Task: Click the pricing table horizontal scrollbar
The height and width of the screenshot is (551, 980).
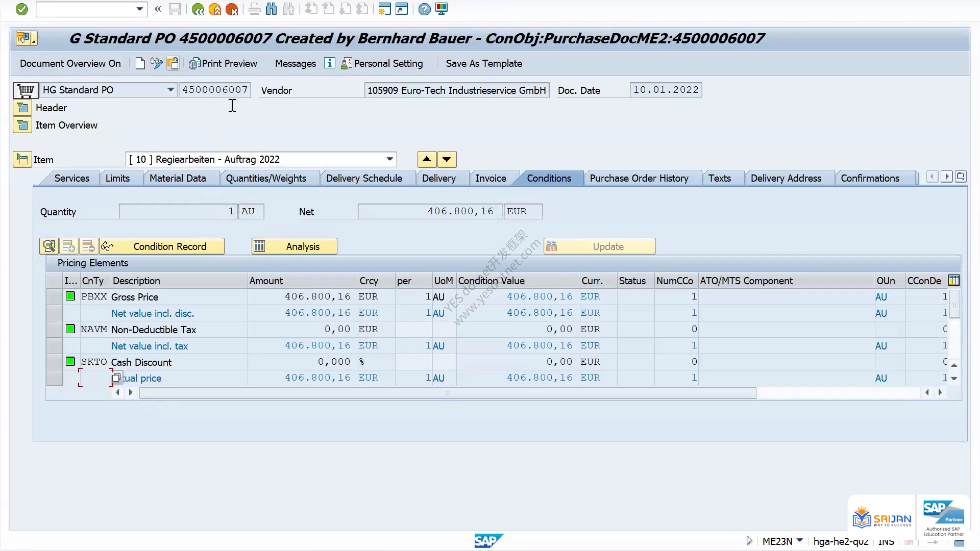Action: [448, 393]
